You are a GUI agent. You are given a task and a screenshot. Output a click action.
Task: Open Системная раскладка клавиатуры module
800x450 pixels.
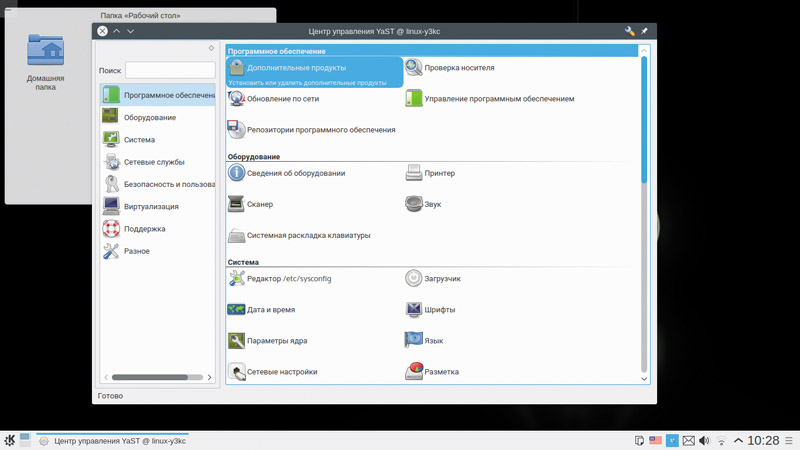(299, 235)
